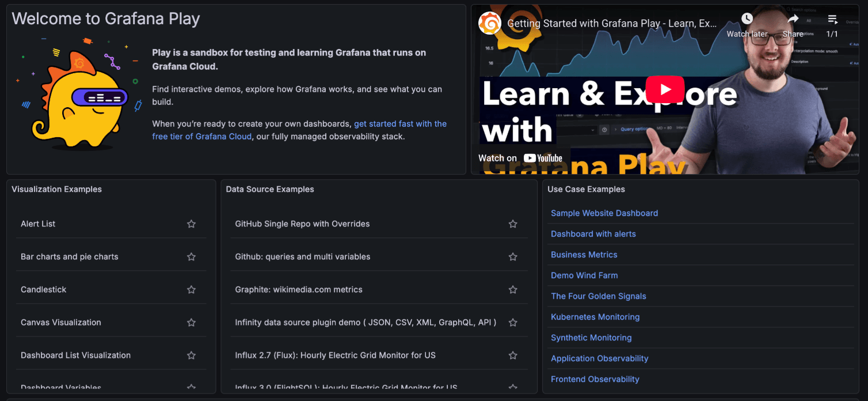This screenshot has width=868, height=401.
Task: Open Dashboard List Visualization
Action: pos(76,355)
